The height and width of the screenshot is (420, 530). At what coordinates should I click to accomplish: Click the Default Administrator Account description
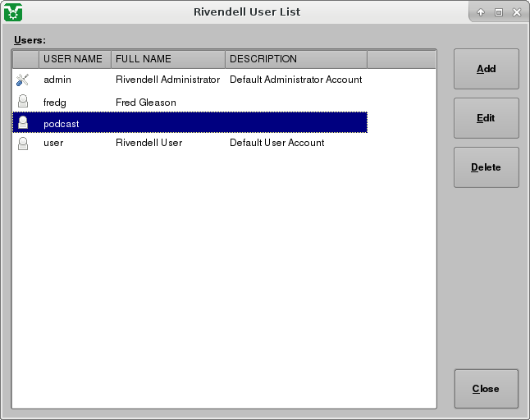pyautogui.click(x=295, y=80)
